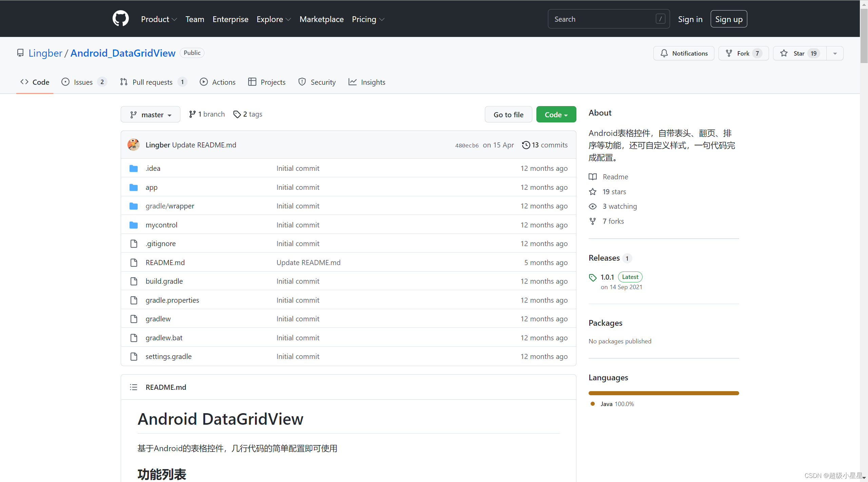868x482 pixels.
Task: Open the Security tab
Action: 317,82
